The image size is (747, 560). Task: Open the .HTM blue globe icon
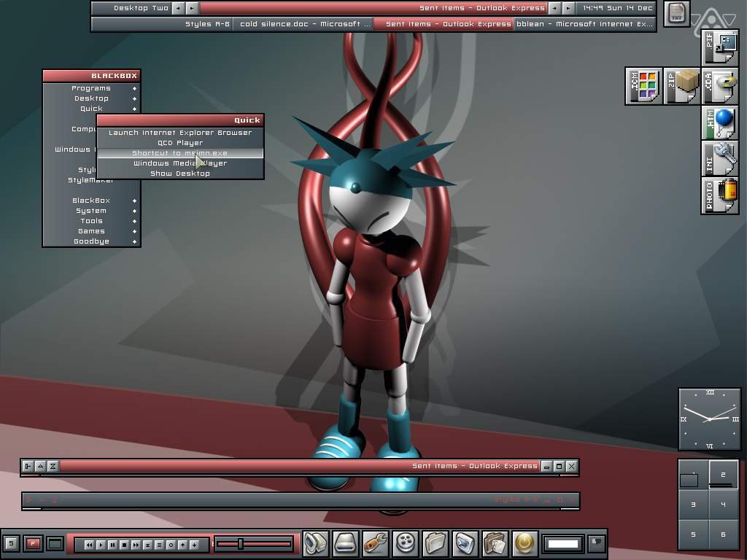coord(720,123)
